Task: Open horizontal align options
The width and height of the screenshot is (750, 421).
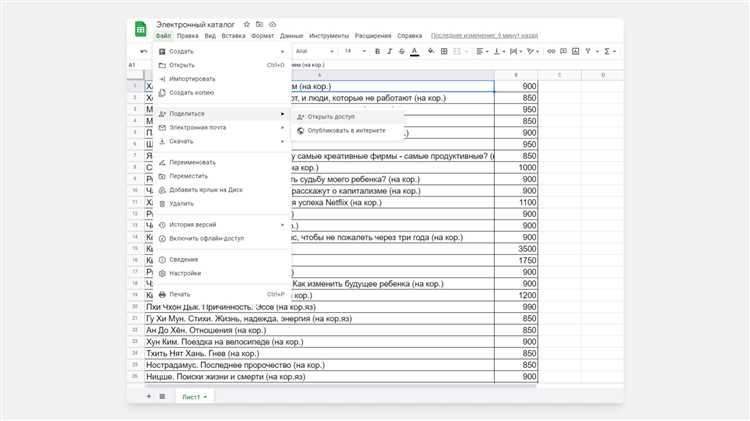Action: [482, 51]
